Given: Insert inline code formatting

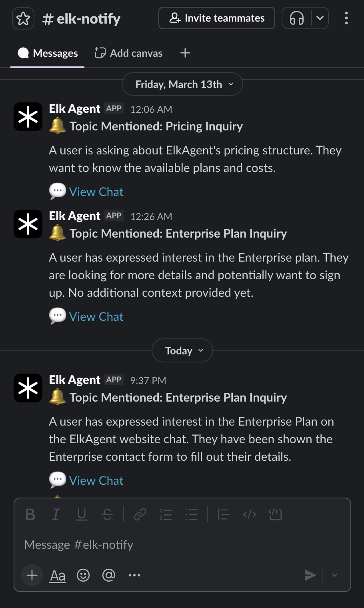Looking at the screenshot, I should [x=250, y=514].
